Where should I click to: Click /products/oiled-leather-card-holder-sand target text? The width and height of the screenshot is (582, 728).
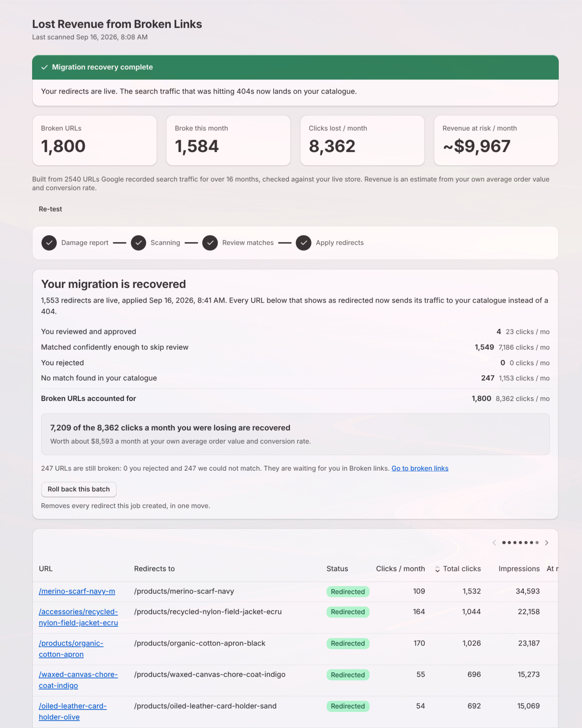pyautogui.click(x=205, y=706)
